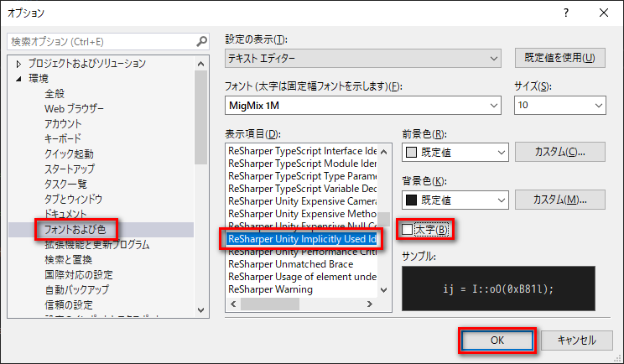Select ReSharper TypeScript Variable Declaration item
Image resolution: width=624 pixels, height=364 pixels.
302,189
